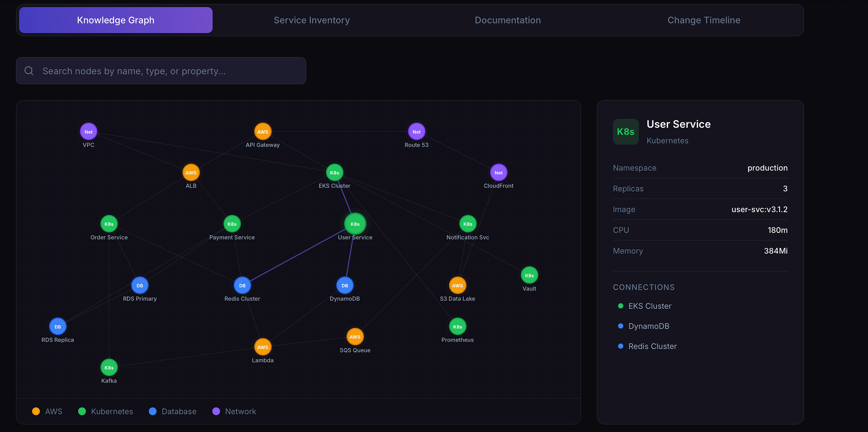Viewport: 868px width, 432px height.
Task: Select the API Gateway AWS node
Action: point(262,132)
